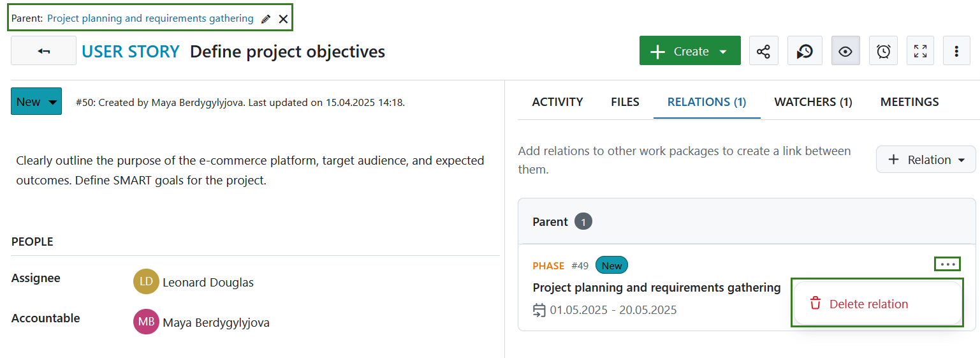980x358 pixels.
Task: Open the parent link Project planning and requirements gathering
Action: (150, 19)
